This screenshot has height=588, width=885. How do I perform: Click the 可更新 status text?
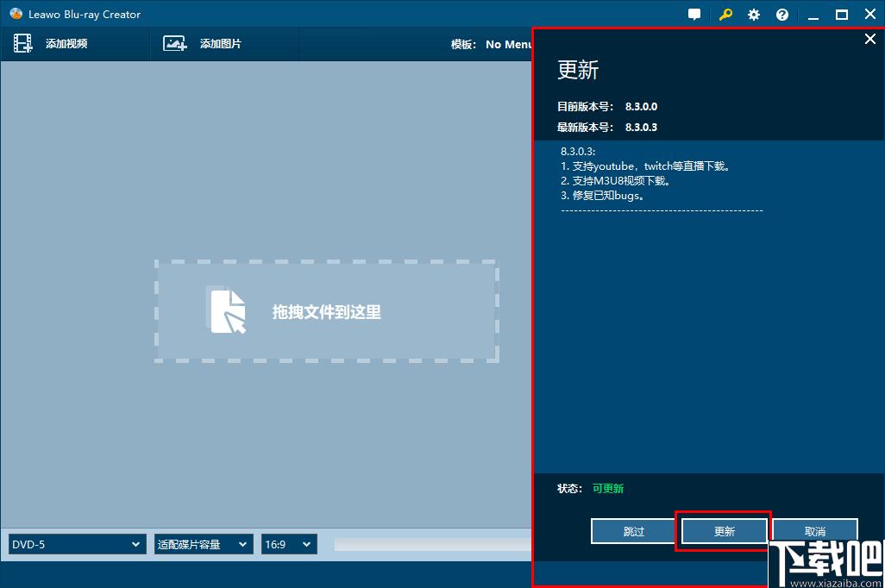coord(608,488)
